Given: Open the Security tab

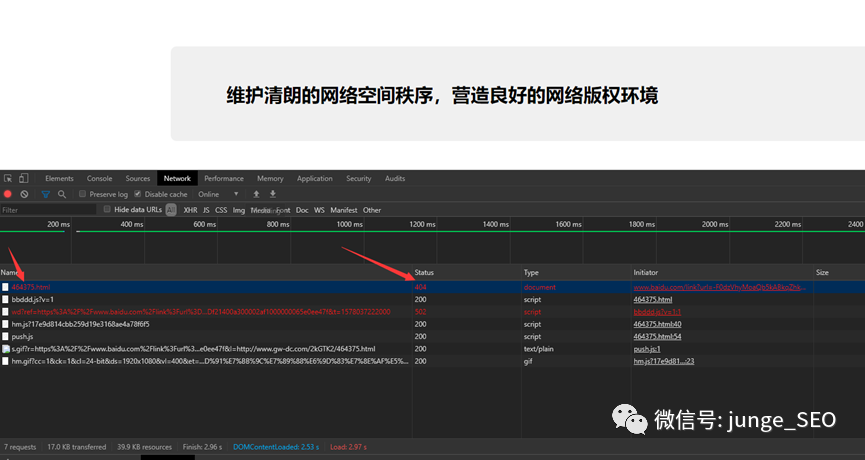Looking at the screenshot, I should tap(359, 178).
